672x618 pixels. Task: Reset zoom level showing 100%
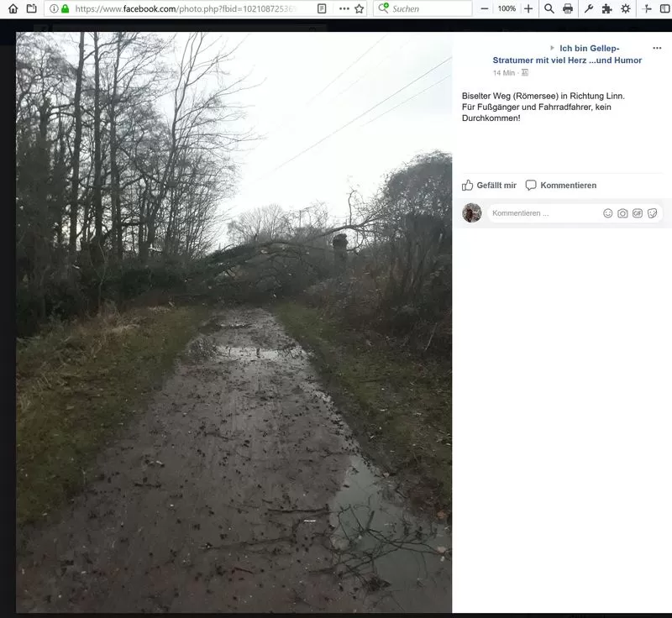click(507, 8)
